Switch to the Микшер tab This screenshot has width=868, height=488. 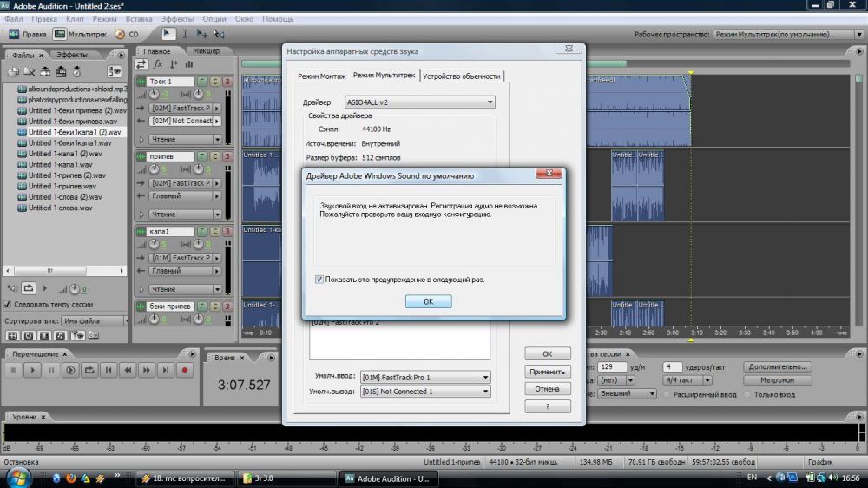click(x=206, y=51)
